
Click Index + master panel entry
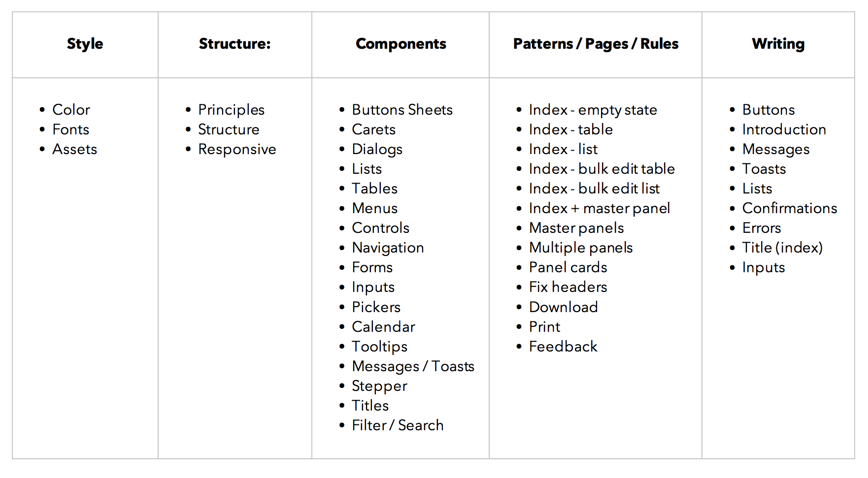pos(599,208)
